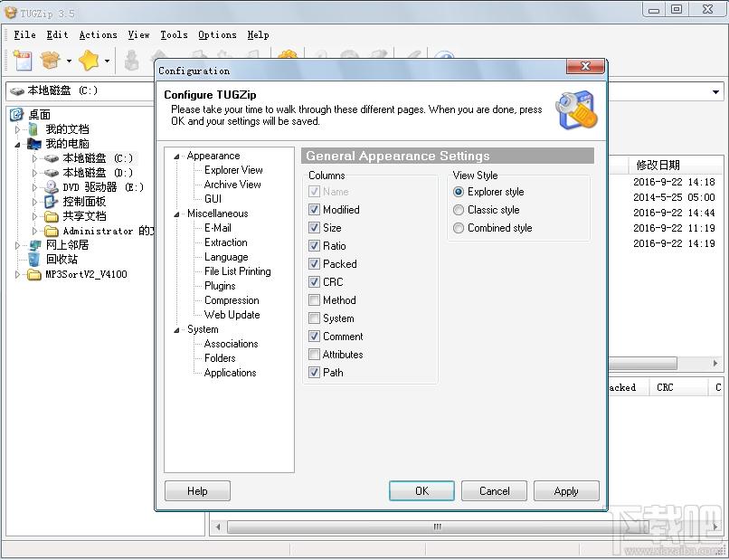Image resolution: width=729 pixels, height=560 pixels.
Task: Open the Actions menu
Action: (x=98, y=35)
